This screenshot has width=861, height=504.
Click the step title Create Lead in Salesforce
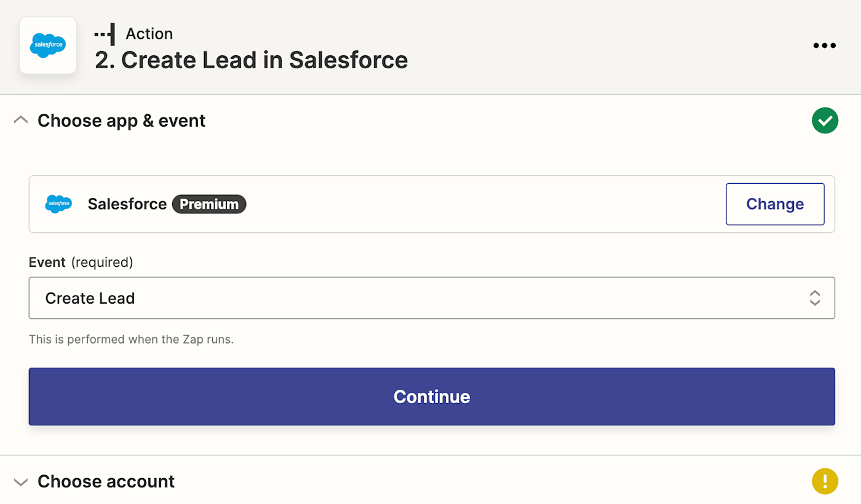(251, 60)
